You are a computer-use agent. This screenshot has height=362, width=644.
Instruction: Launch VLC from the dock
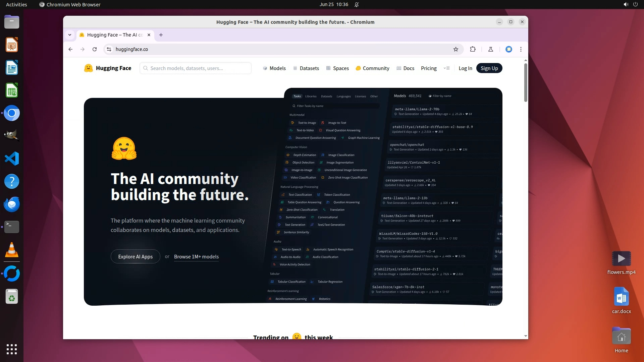(12, 250)
